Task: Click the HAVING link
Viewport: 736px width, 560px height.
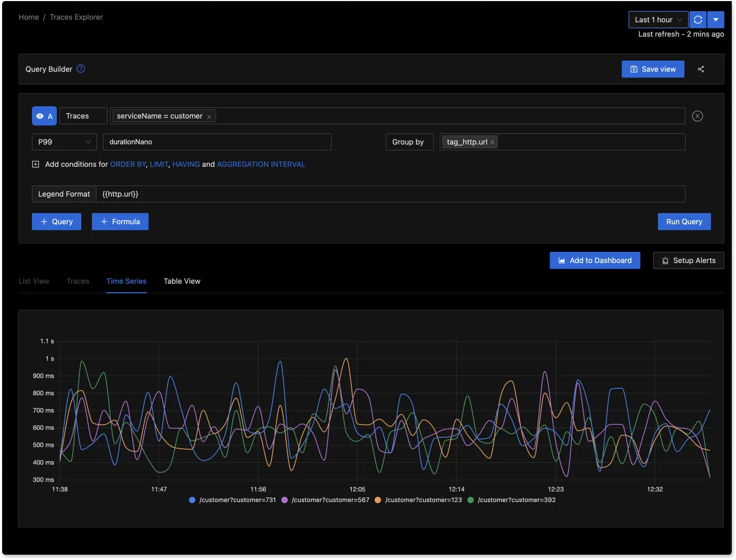Action: coord(186,164)
